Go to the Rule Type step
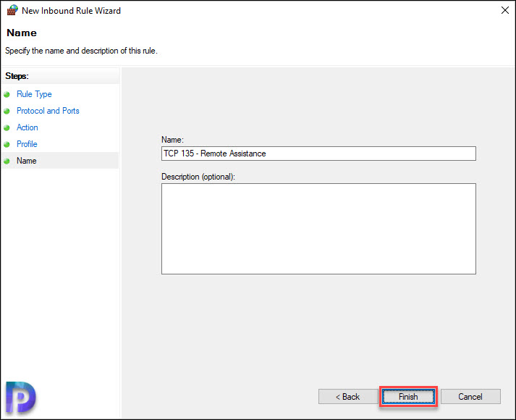 tap(34, 94)
